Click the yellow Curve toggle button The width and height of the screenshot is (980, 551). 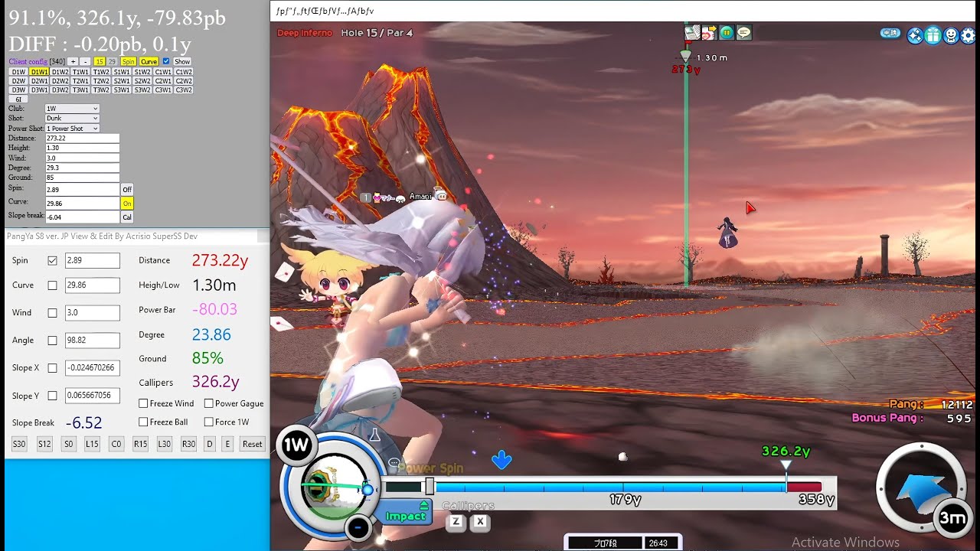(x=149, y=61)
